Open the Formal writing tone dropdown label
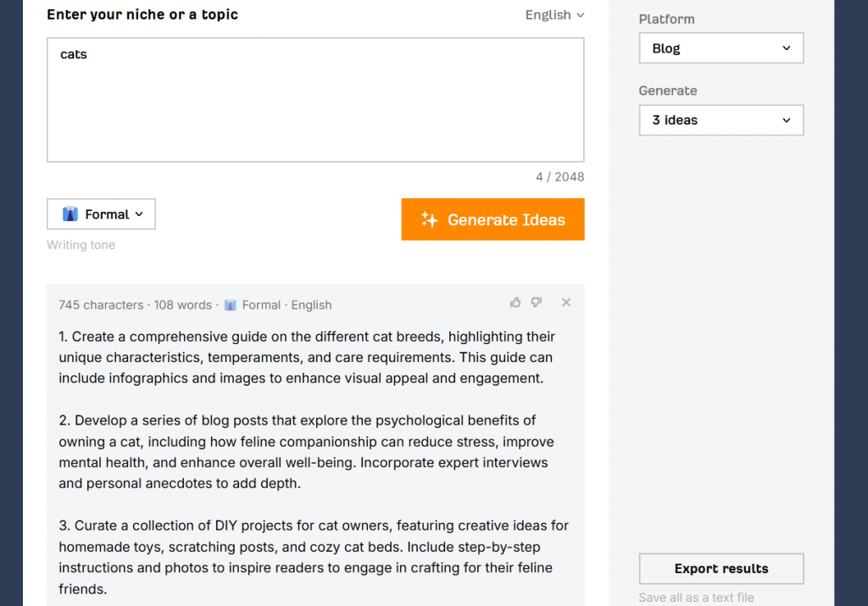 pos(108,214)
